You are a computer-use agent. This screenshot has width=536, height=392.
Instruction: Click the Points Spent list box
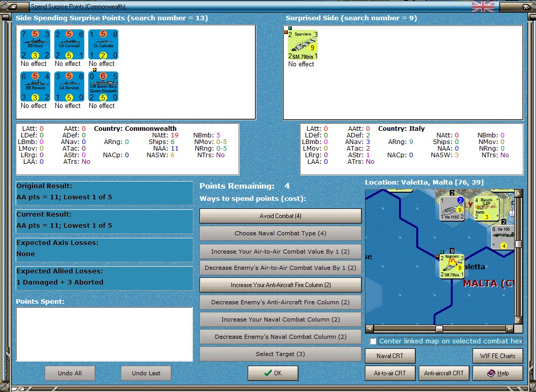click(x=104, y=334)
